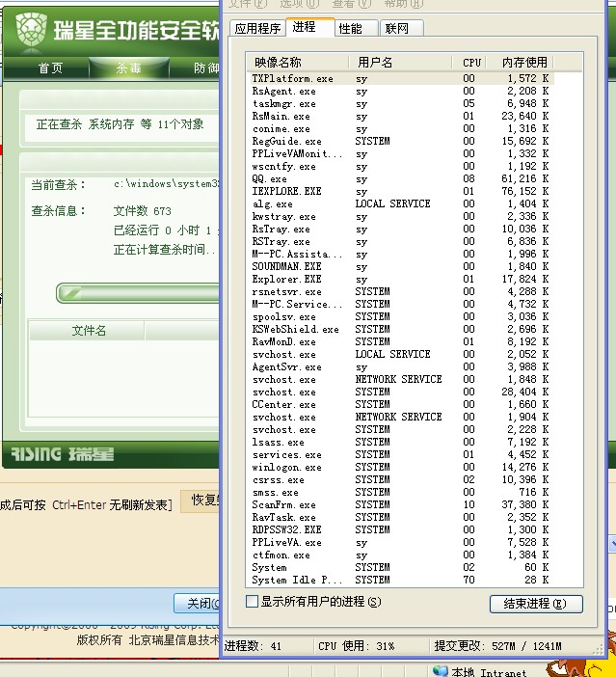The image size is (616, 677).
Task: Select the wscntfy.exe process
Action: 400,166
